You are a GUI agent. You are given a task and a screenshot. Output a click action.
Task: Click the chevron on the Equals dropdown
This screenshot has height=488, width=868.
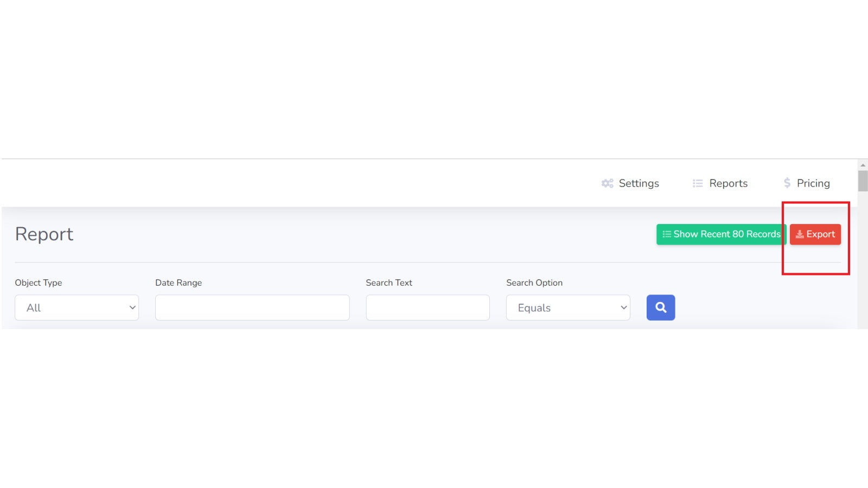(623, 307)
